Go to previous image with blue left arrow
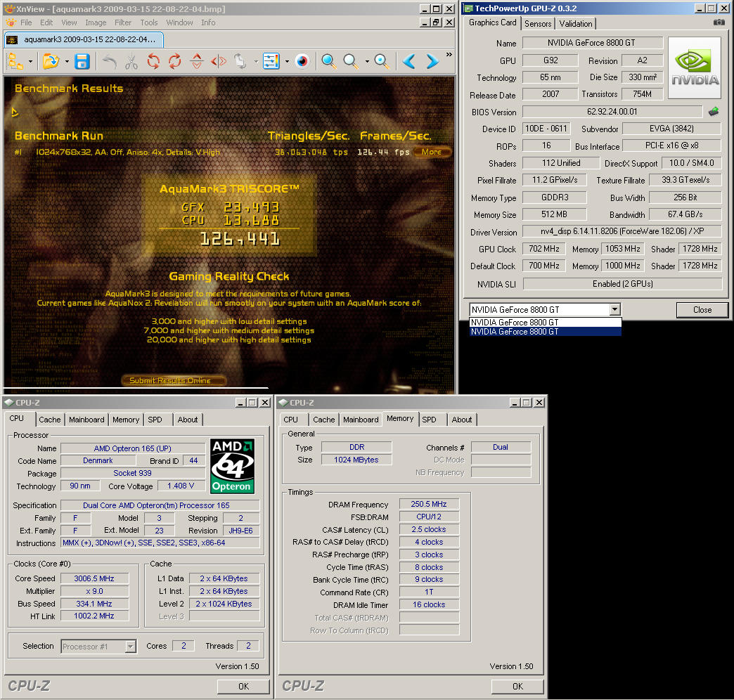734x700 pixels. point(409,61)
